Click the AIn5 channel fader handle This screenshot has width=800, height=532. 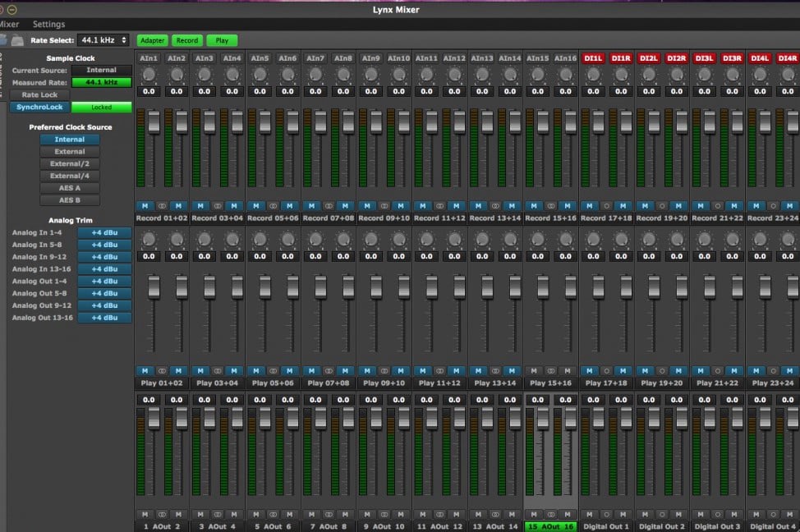pos(264,122)
